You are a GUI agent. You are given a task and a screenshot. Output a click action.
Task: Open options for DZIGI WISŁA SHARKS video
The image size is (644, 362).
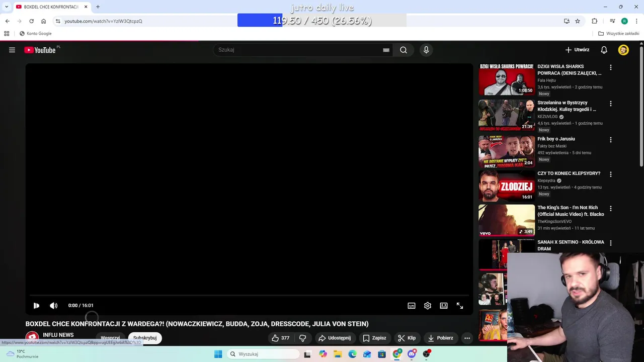tap(611, 67)
